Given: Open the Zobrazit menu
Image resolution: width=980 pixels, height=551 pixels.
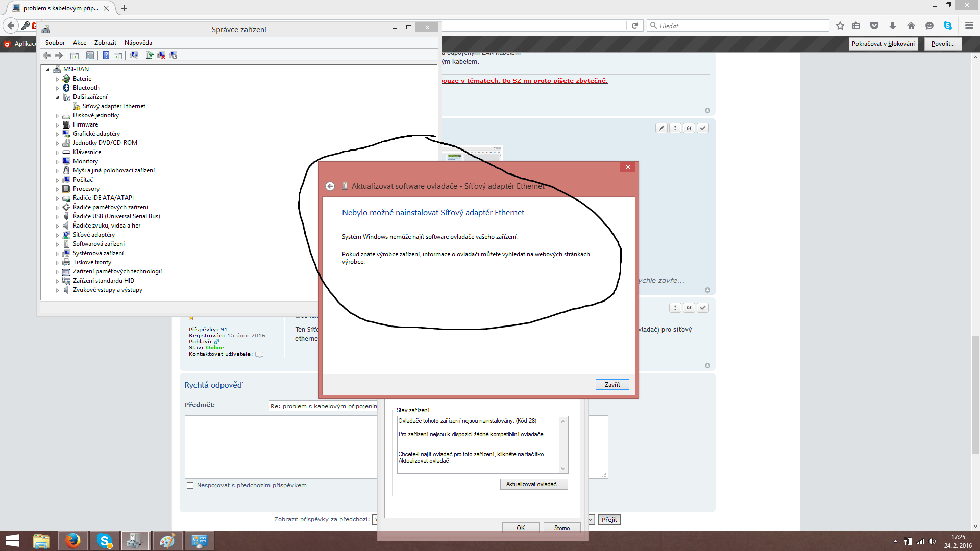Looking at the screenshot, I should tap(105, 43).
